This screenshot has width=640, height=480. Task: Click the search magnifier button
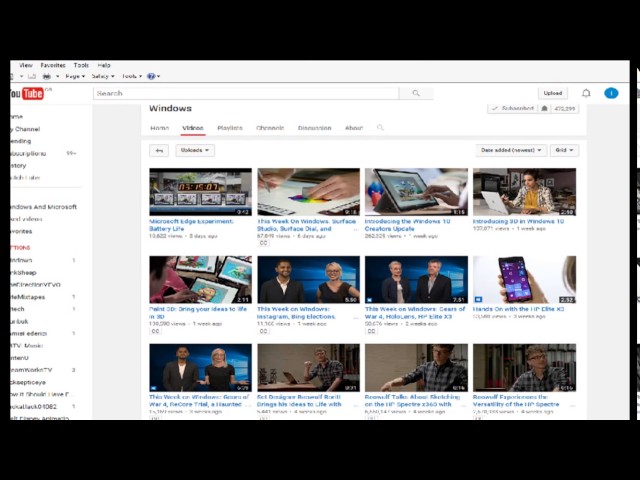pos(416,93)
